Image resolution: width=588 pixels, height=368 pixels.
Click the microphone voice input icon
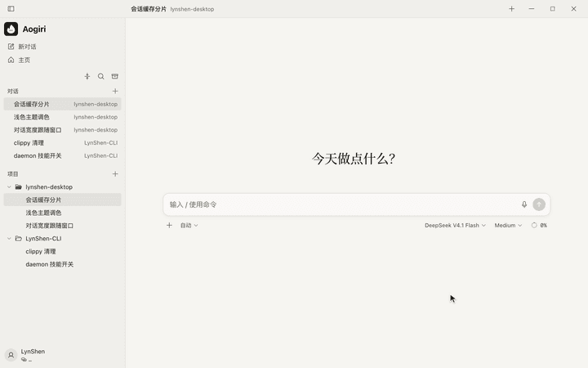pos(523,204)
